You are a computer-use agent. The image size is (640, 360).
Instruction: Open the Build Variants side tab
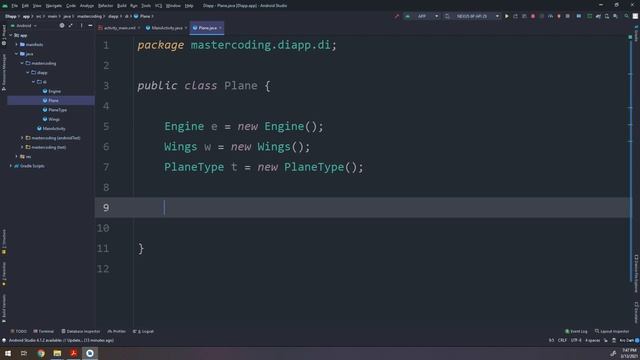4,308
